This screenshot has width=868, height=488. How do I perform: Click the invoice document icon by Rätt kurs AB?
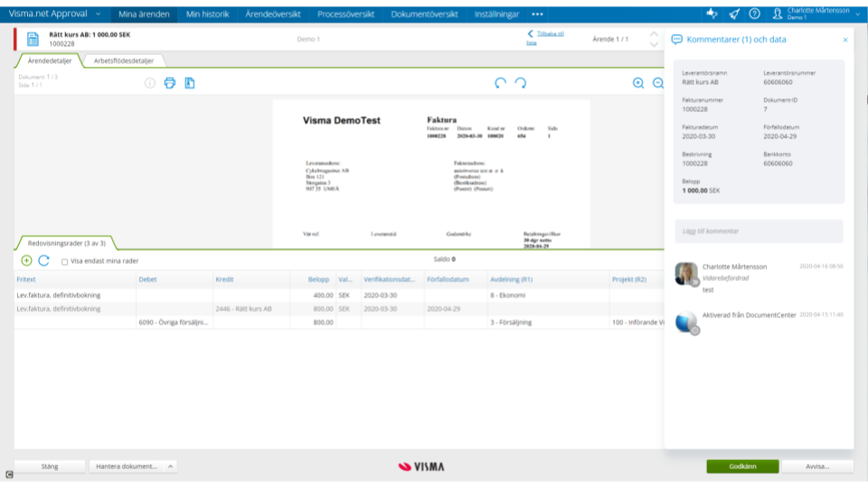(33, 39)
